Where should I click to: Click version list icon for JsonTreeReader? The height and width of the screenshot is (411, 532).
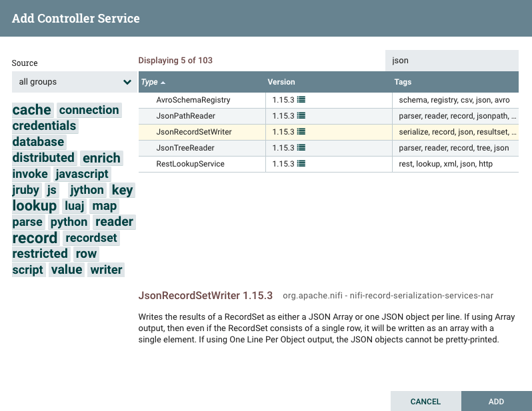[x=301, y=147]
